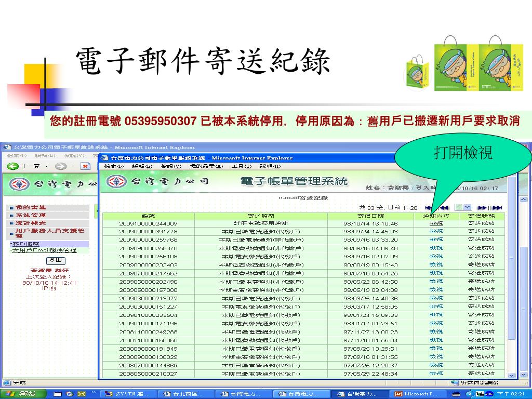Open 檢視(V) menu in the front window
Screen dimensions: 532x399
[171, 166]
